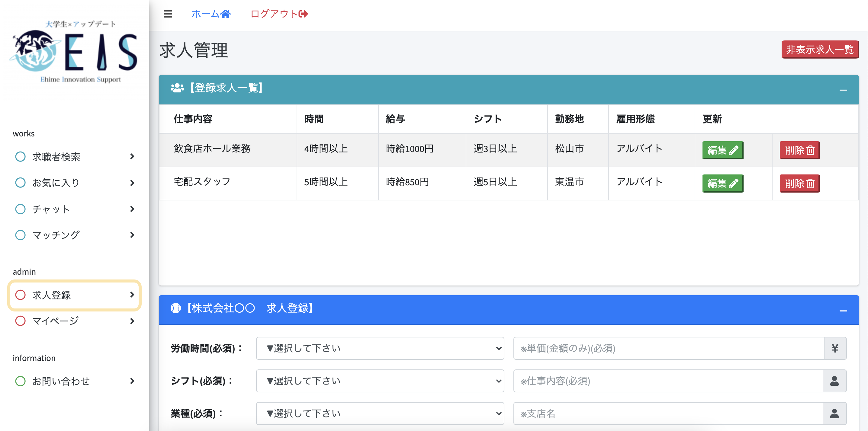Select the 求人登録 radio button

20,295
